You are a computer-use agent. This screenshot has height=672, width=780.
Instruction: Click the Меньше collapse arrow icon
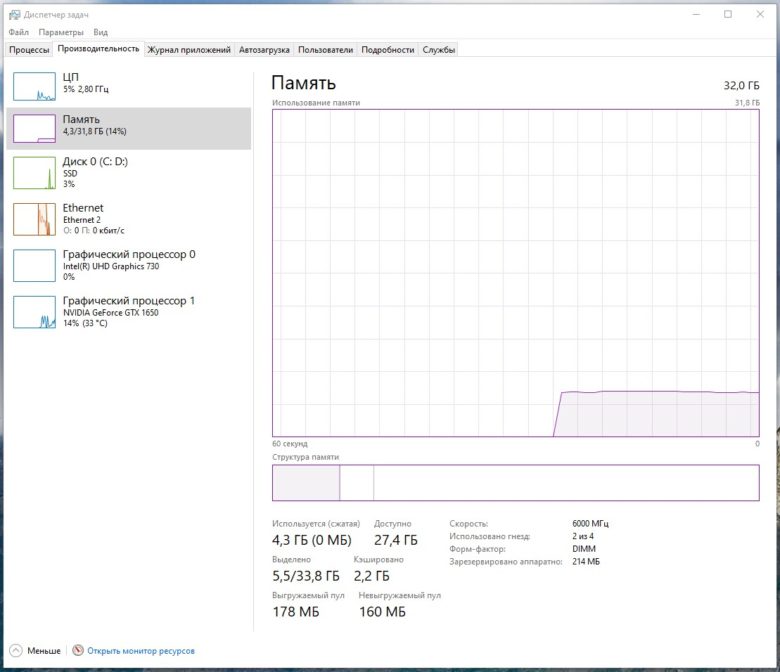pyautogui.click(x=16, y=651)
